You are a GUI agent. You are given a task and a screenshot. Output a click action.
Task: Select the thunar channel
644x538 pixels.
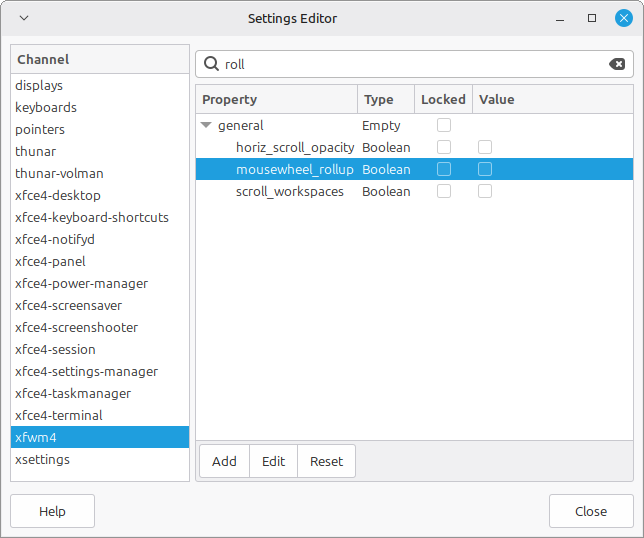[35, 151]
